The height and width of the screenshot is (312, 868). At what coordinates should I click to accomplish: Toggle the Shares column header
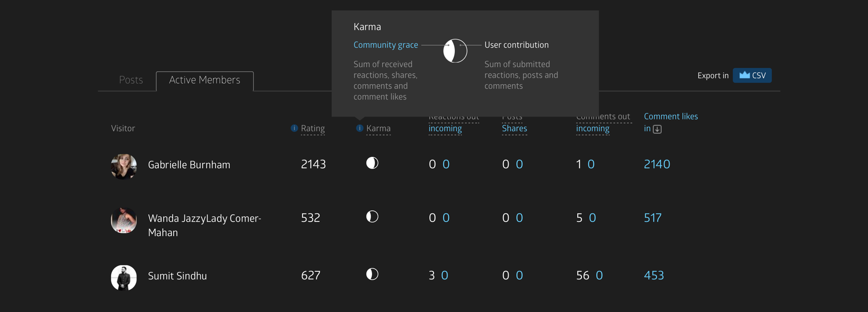(x=514, y=128)
